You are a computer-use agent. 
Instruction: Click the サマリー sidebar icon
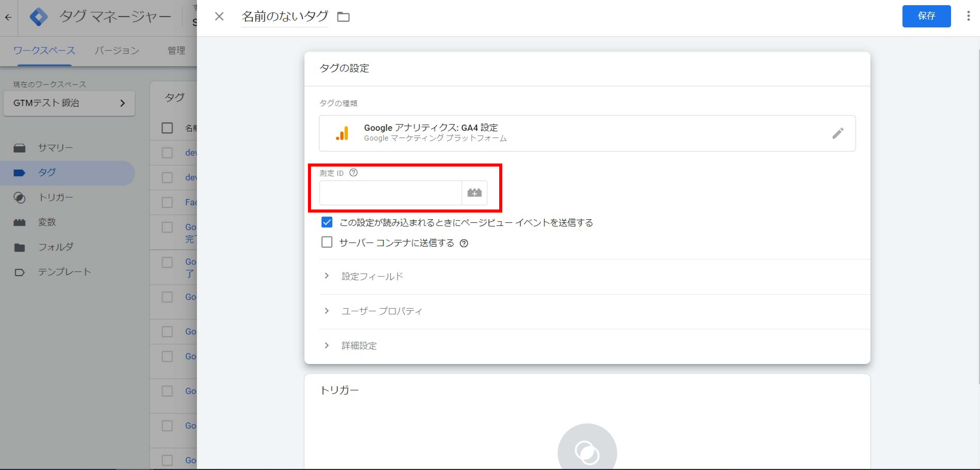(19, 148)
